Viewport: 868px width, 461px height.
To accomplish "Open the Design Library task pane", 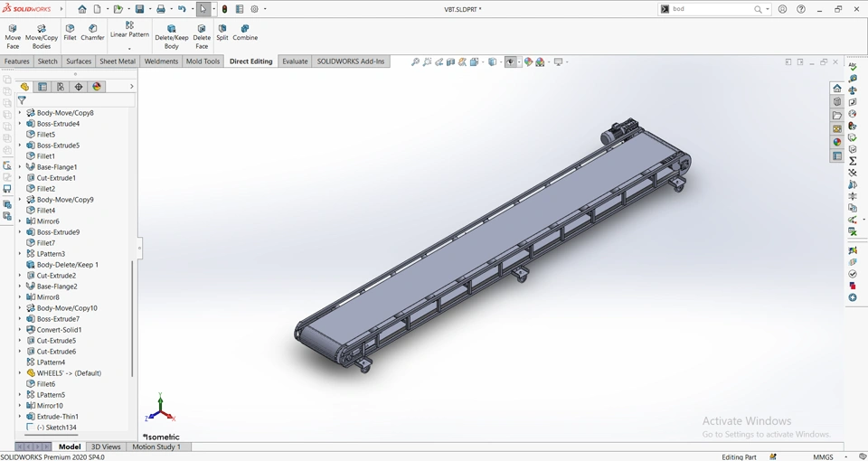I will pyautogui.click(x=837, y=102).
